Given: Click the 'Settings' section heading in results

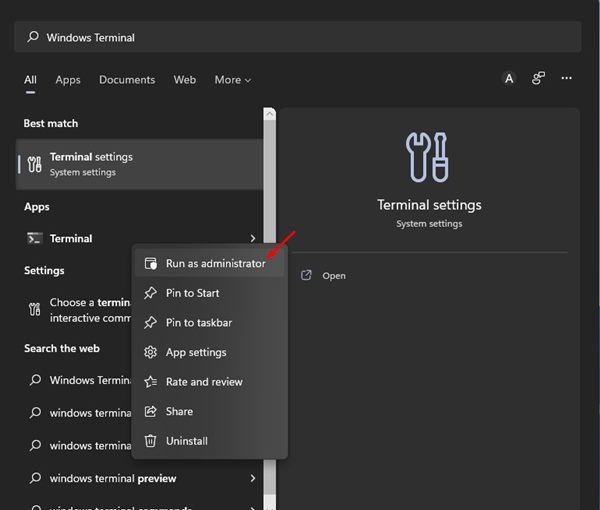Looking at the screenshot, I should (44, 270).
